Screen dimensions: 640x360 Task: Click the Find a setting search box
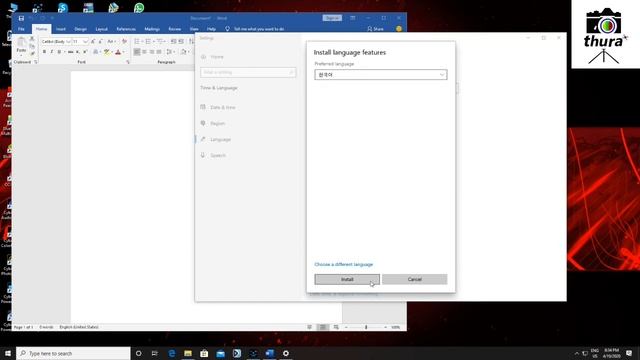pyautogui.click(x=248, y=72)
